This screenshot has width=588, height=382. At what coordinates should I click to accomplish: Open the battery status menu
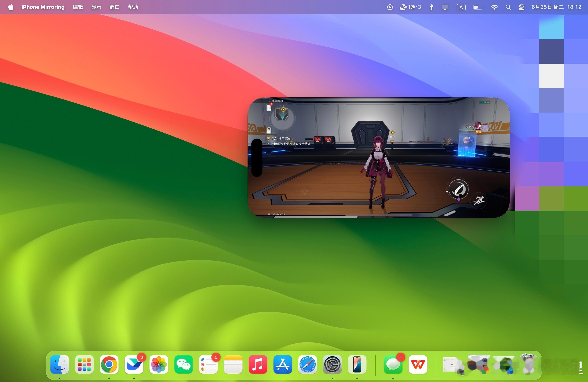[x=478, y=7]
